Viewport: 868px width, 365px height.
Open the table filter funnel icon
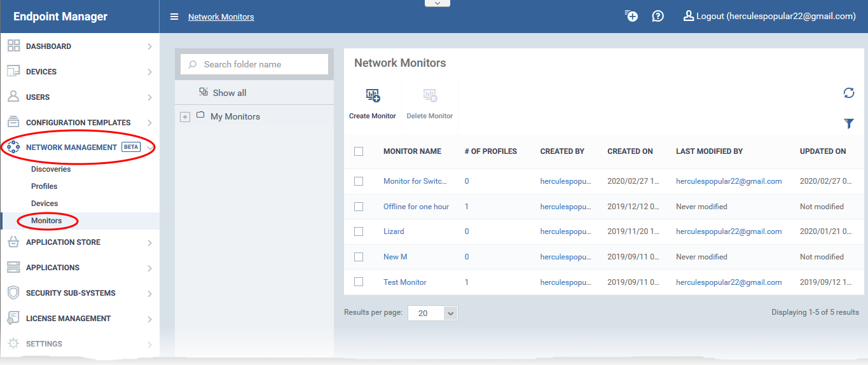tap(849, 123)
